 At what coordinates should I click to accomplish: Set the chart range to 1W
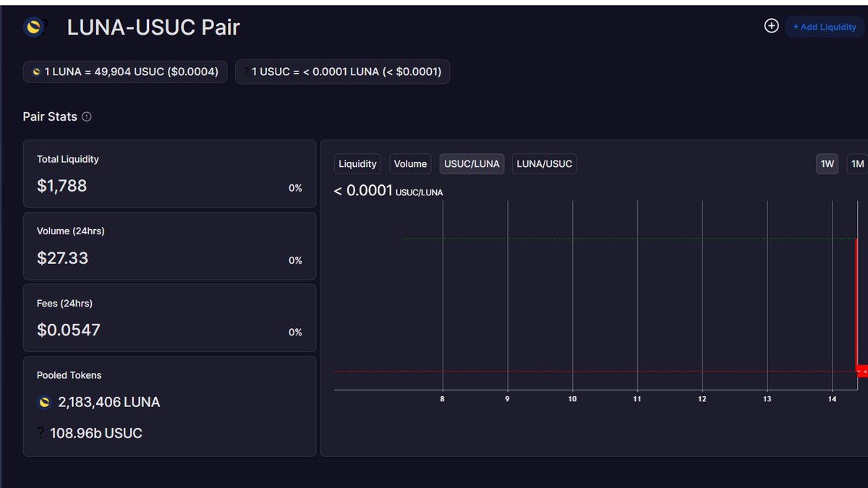point(827,164)
